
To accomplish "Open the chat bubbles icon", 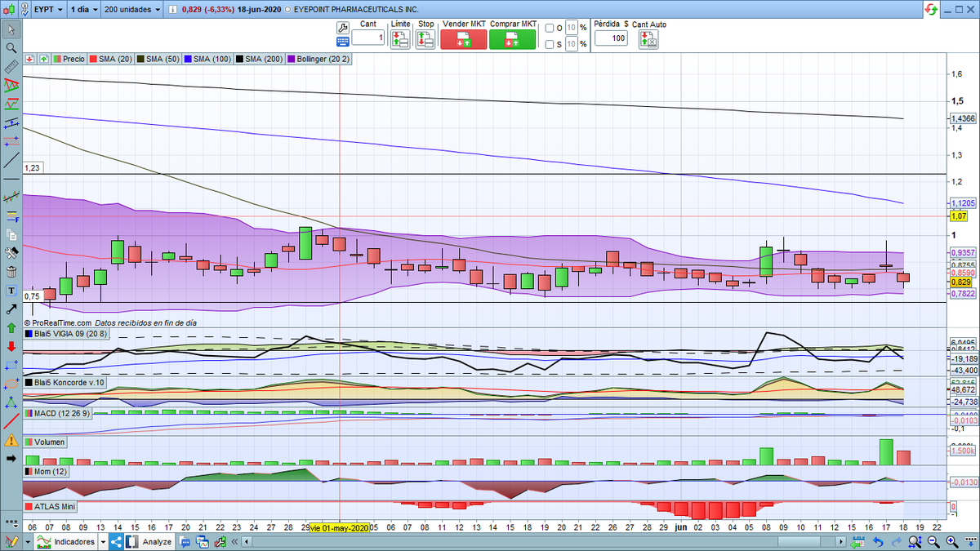I will (x=186, y=541).
